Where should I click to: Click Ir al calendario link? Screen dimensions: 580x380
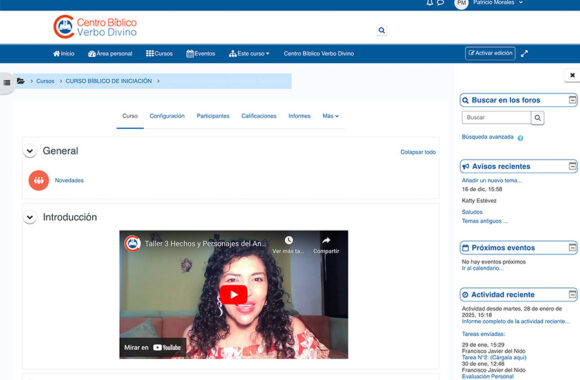(x=482, y=268)
